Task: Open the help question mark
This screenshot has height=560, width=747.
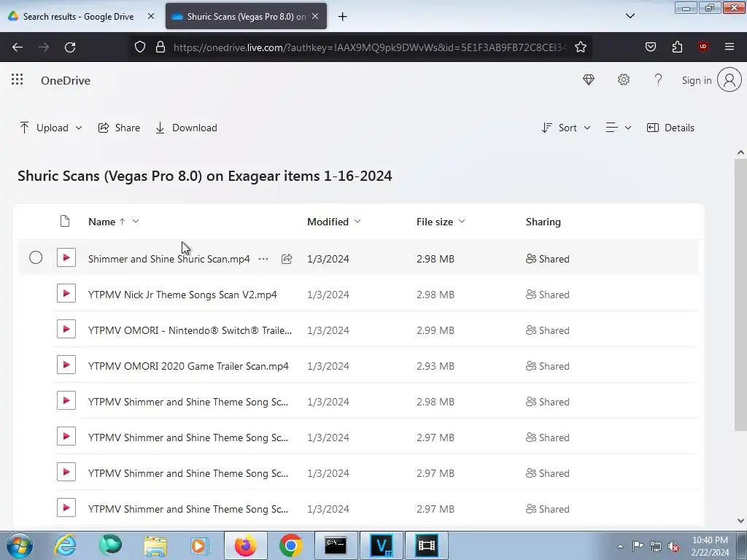Action: coord(658,80)
